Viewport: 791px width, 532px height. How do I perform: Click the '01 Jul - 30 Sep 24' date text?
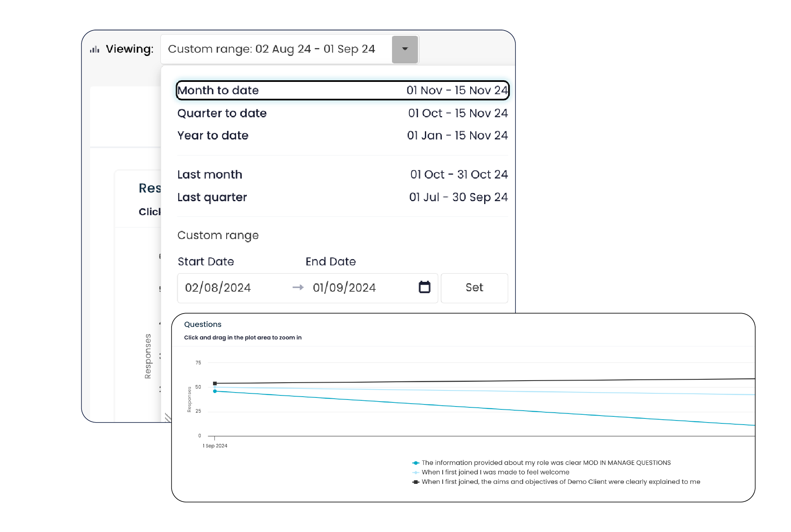click(459, 197)
